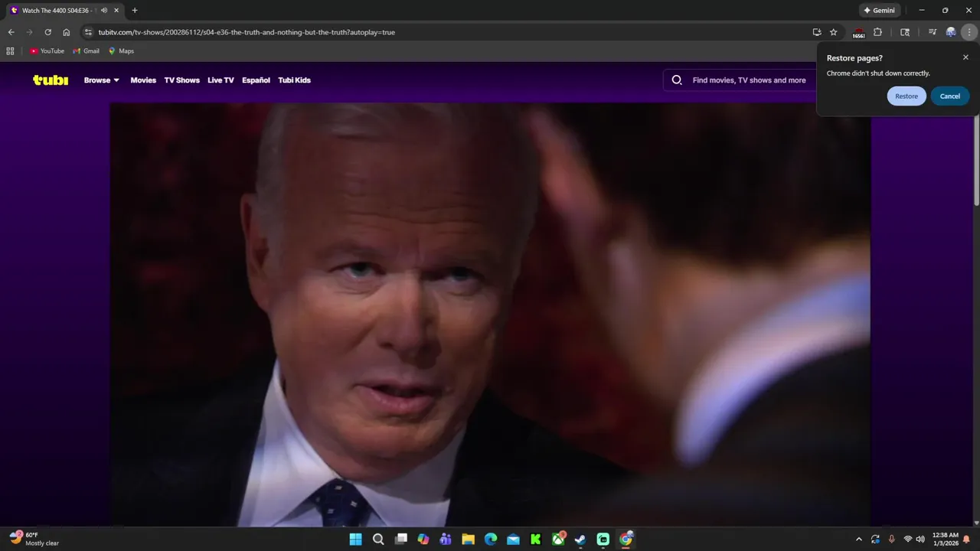Show hidden system tray icons
This screenshot has height=551, width=980.
858,540
